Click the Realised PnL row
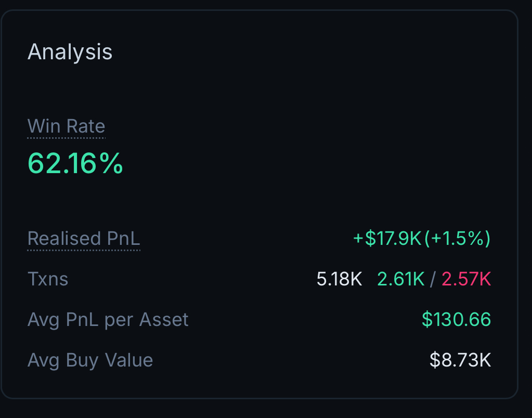532x418 pixels. click(260, 239)
